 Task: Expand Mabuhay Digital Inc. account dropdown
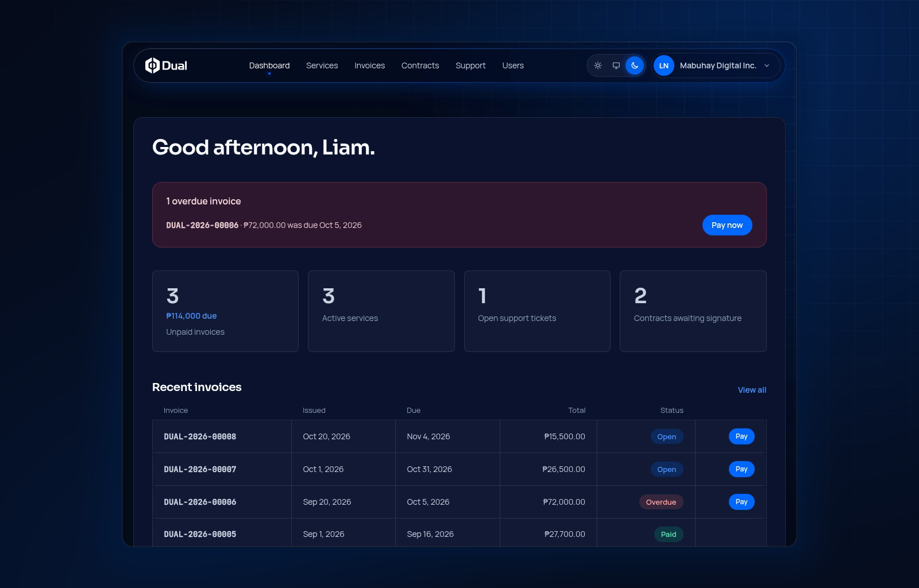[716, 65]
